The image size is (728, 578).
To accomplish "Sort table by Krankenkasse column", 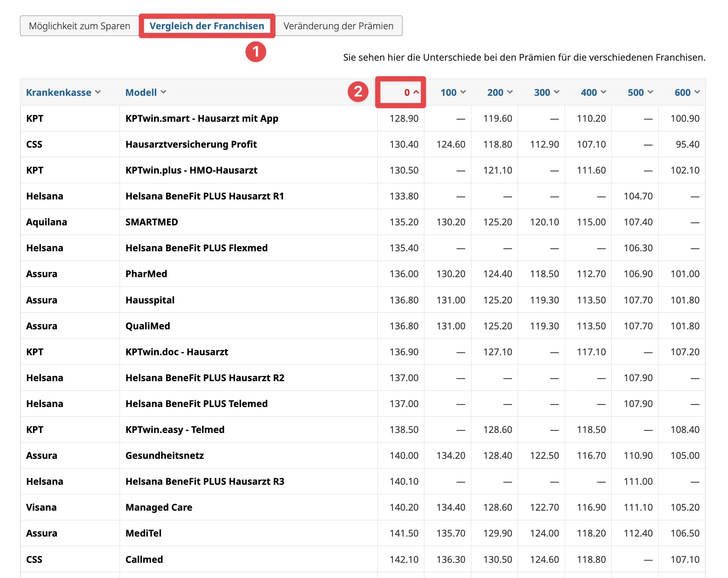I will [x=63, y=92].
